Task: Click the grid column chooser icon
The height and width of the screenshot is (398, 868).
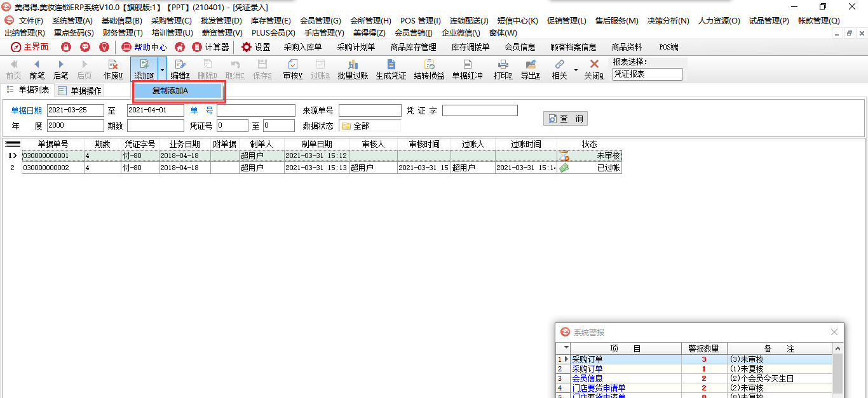Action: click(13, 144)
